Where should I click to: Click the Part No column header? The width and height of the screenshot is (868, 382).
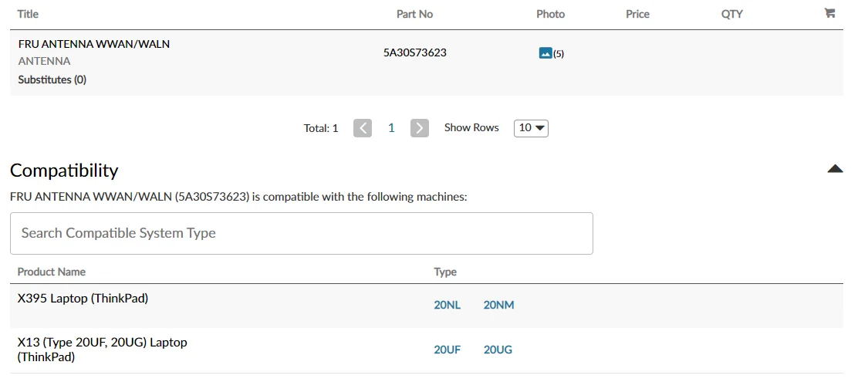click(415, 14)
